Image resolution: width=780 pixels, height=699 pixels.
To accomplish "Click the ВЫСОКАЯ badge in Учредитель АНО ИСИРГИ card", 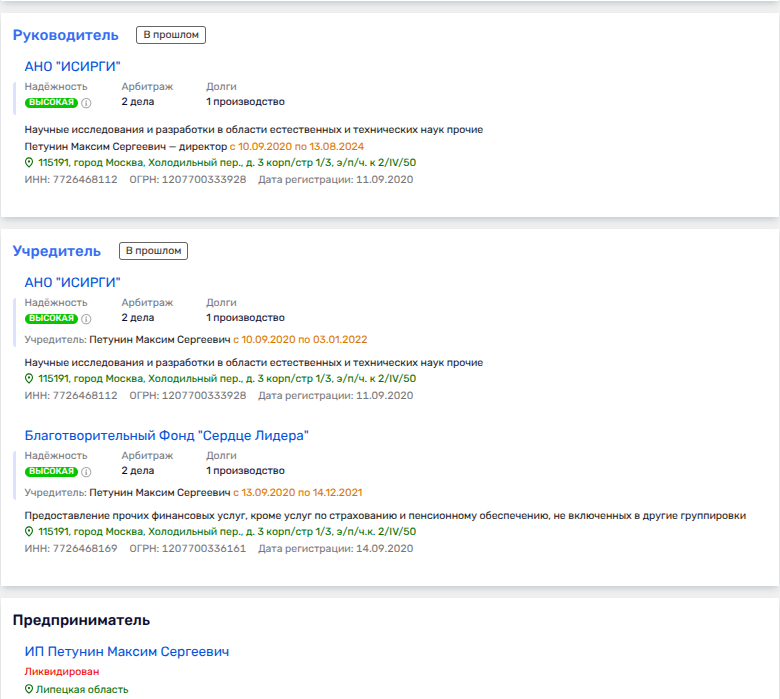I will tap(51, 318).
